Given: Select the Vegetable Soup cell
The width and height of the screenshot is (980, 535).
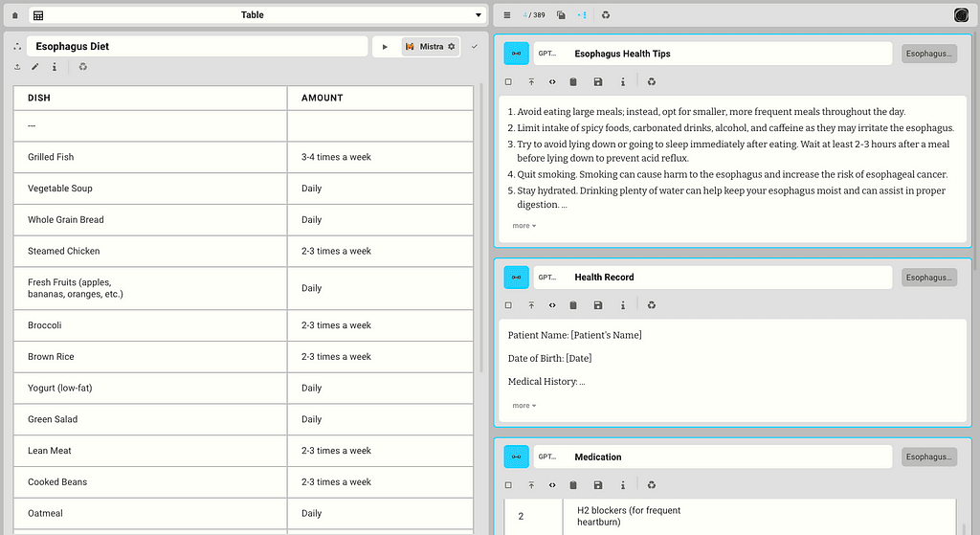Looking at the screenshot, I should point(150,189).
